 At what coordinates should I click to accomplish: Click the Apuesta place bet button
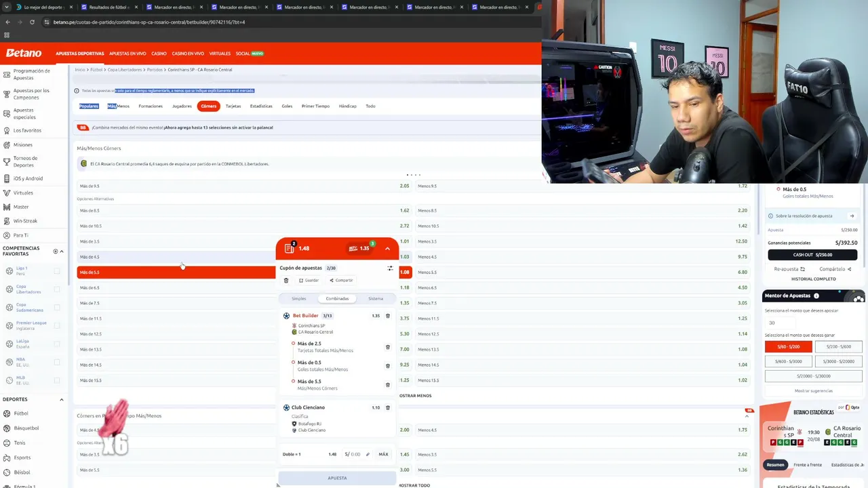[x=337, y=478]
